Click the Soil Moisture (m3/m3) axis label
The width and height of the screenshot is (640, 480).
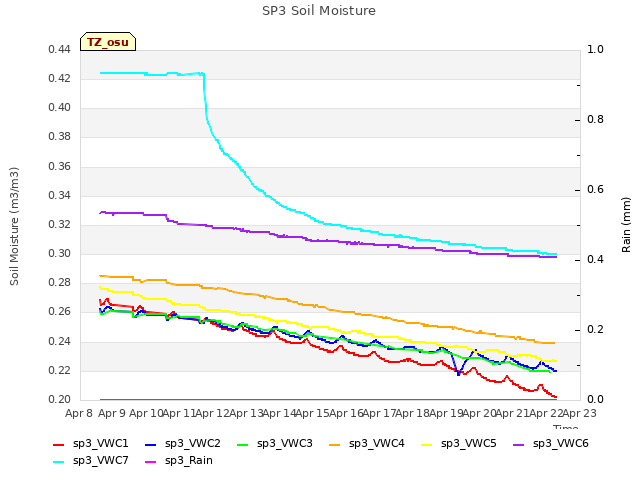tap(14, 226)
